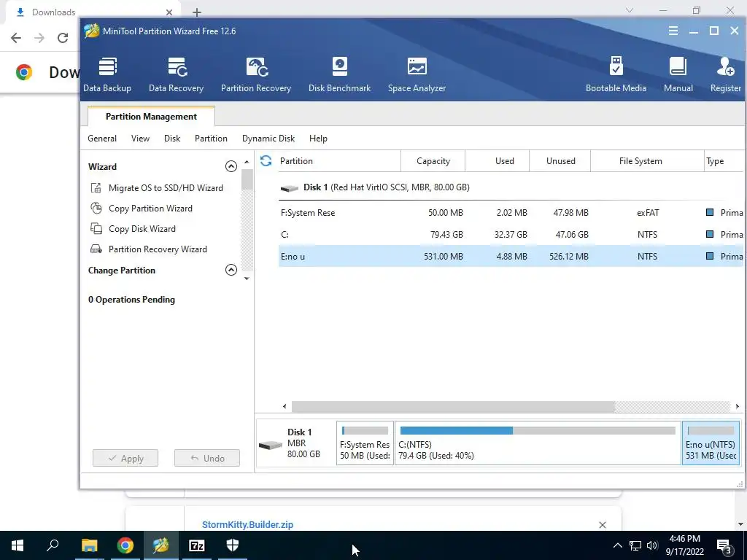Create Bootable Media
747x560 pixels.
click(x=616, y=74)
